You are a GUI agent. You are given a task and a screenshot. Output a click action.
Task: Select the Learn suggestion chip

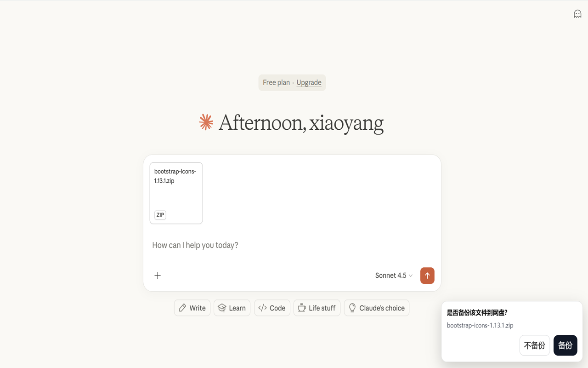point(232,308)
